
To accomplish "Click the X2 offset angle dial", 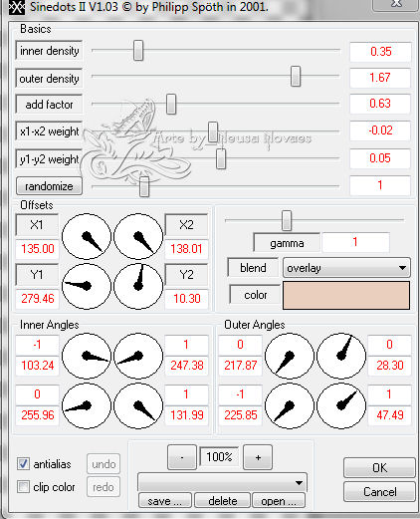I will (x=138, y=236).
